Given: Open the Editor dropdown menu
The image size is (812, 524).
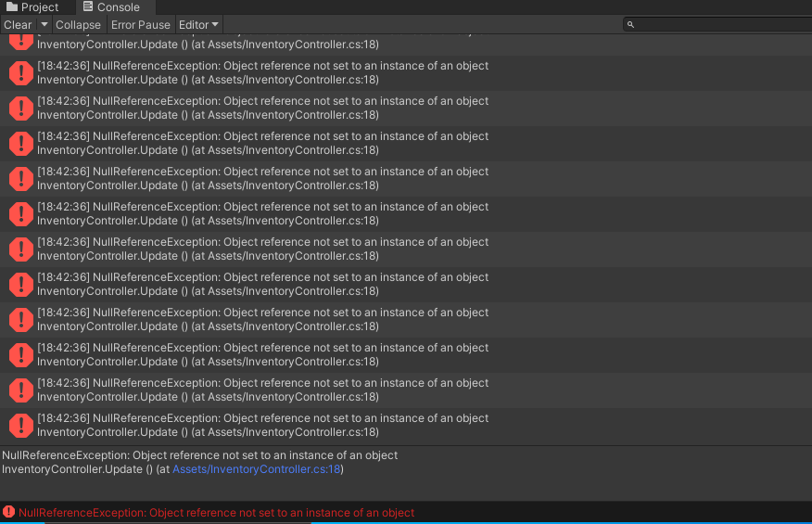Looking at the screenshot, I should tap(198, 25).
